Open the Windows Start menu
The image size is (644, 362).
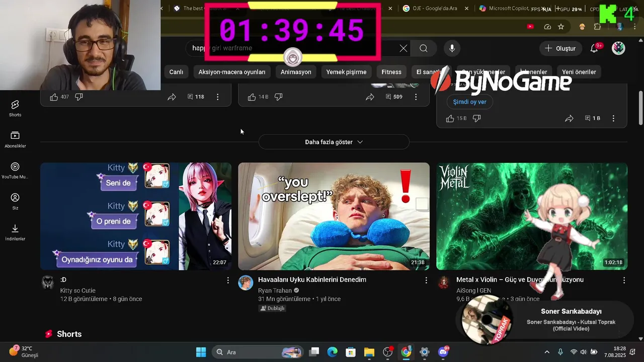tap(201, 352)
